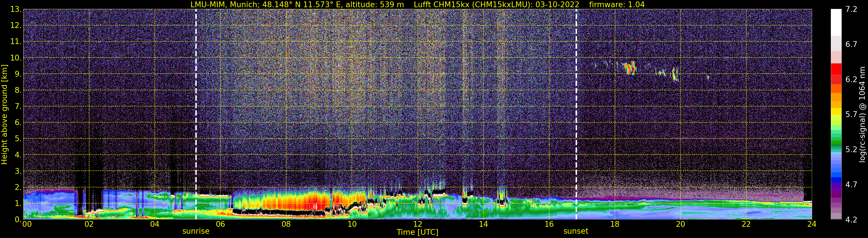This screenshot has height=238, width=868.
Task: Click the x-axis tick label '22'
Action: 746,224
